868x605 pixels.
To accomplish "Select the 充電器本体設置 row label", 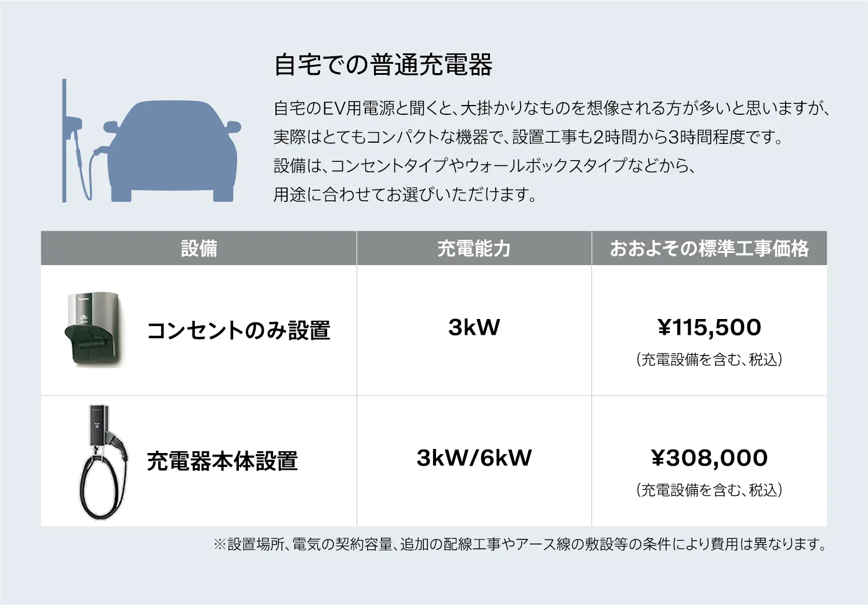I will 222,461.
